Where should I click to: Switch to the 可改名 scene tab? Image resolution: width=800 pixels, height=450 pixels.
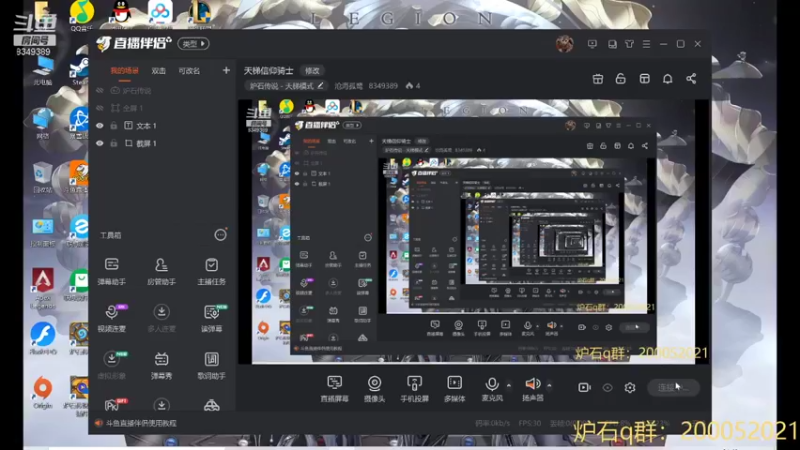coord(189,71)
